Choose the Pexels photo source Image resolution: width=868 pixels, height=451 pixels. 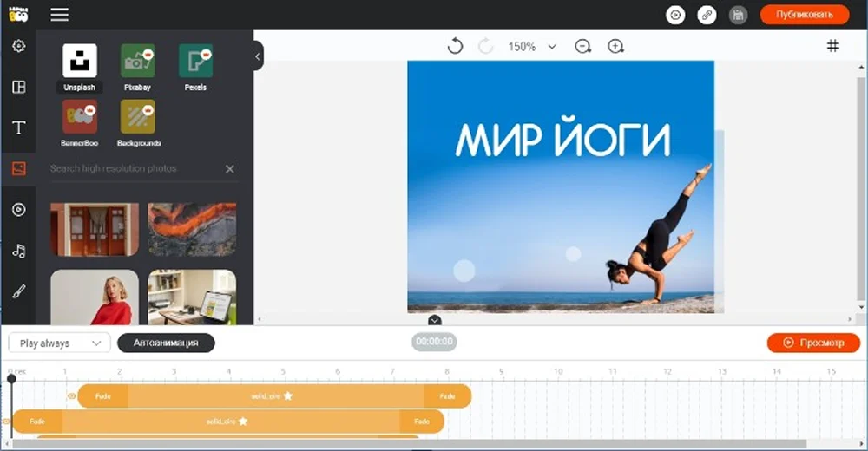(x=195, y=68)
